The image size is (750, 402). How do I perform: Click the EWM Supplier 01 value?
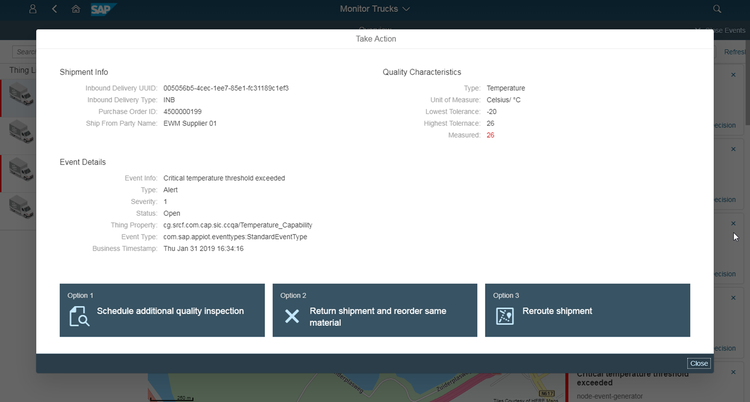[190, 123]
